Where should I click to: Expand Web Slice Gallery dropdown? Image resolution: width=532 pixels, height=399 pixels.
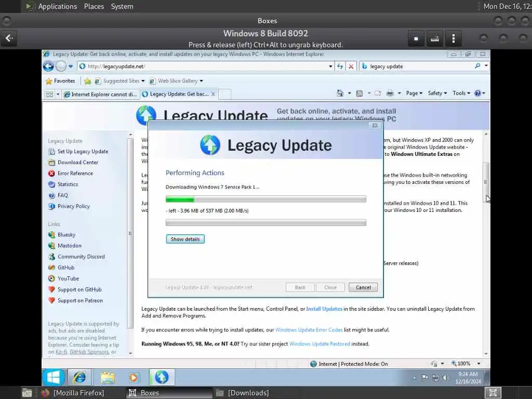(201, 81)
